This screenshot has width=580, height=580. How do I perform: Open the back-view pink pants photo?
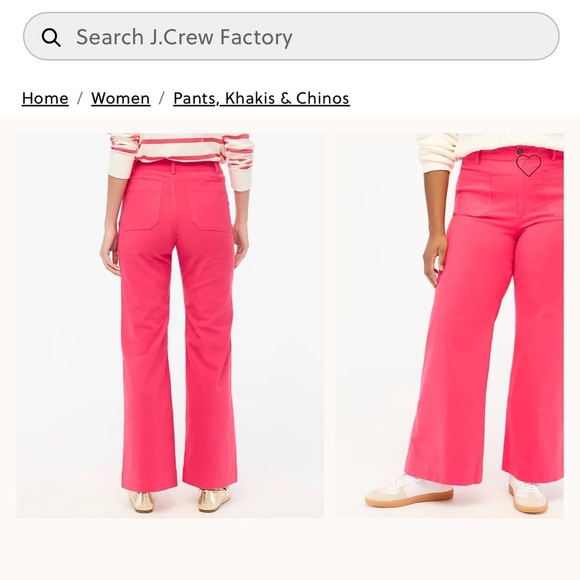click(x=170, y=326)
